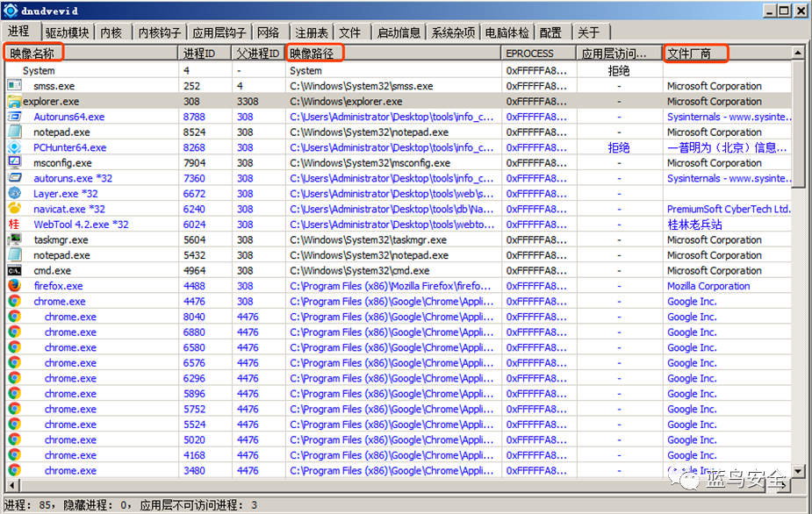Go to the 应用层钩子 tab
812x514 pixels.
219,32
